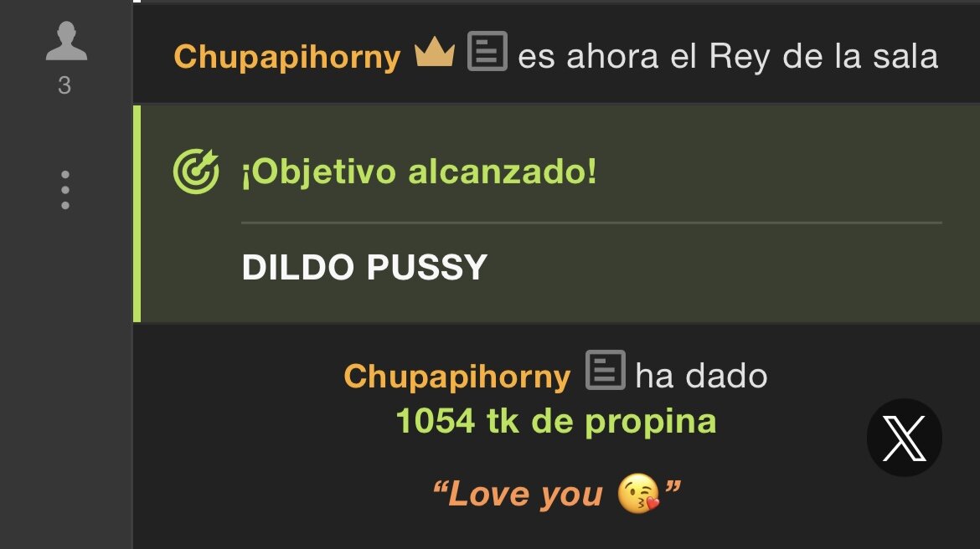980x549 pixels.
Task: Click the olive goal banner background
Action: tap(688, 274)
